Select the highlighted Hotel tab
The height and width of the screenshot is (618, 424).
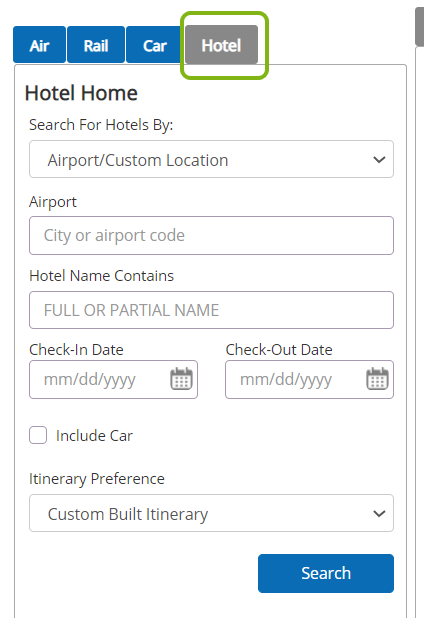221,45
